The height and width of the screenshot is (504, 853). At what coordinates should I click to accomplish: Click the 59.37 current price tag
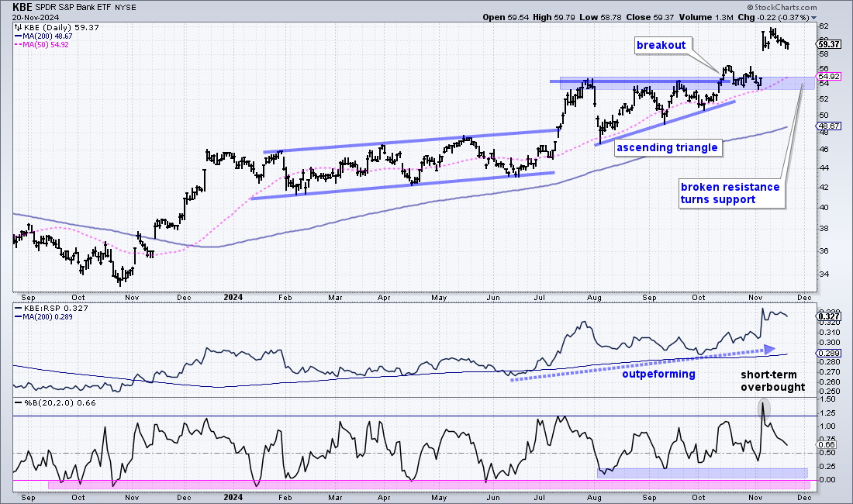tap(831, 44)
